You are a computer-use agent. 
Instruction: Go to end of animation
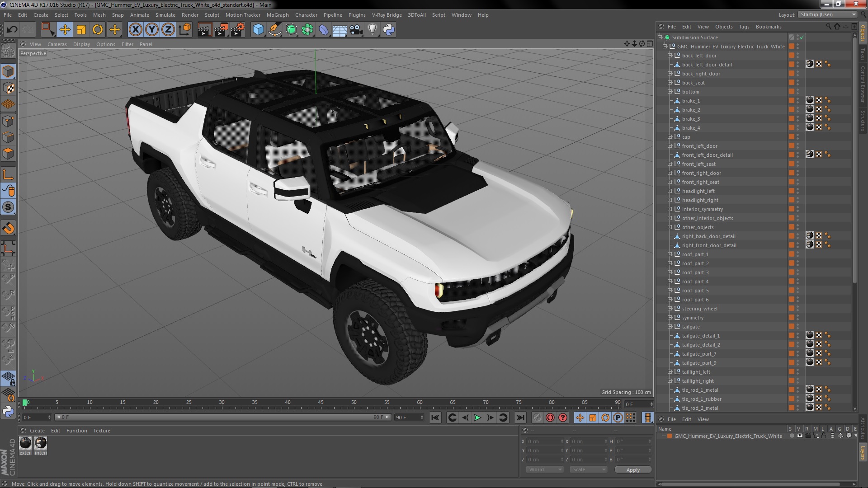520,418
